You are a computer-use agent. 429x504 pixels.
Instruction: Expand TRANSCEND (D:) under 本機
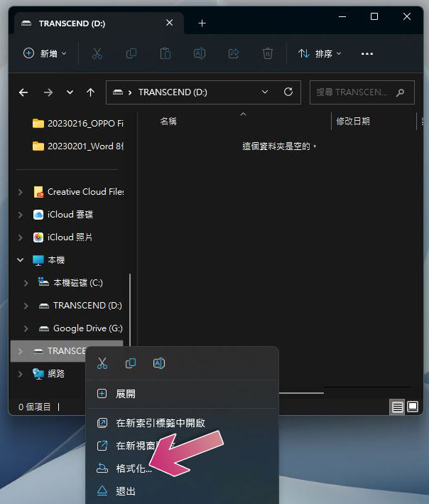click(x=26, y=306)
